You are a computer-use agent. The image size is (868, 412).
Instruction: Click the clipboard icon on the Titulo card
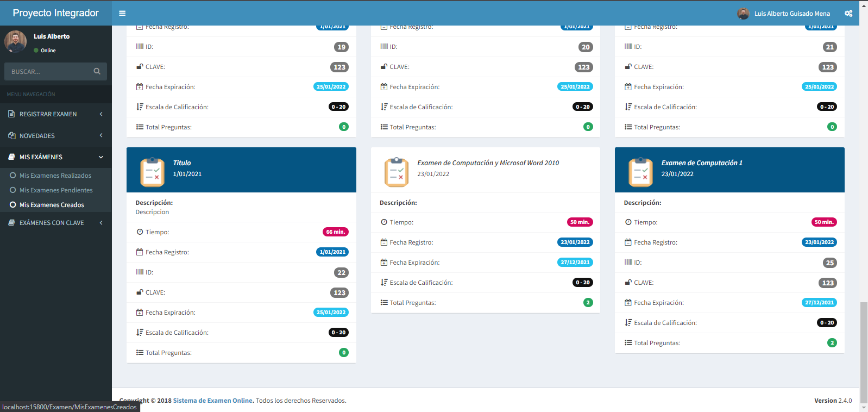(x=152, y=172)
